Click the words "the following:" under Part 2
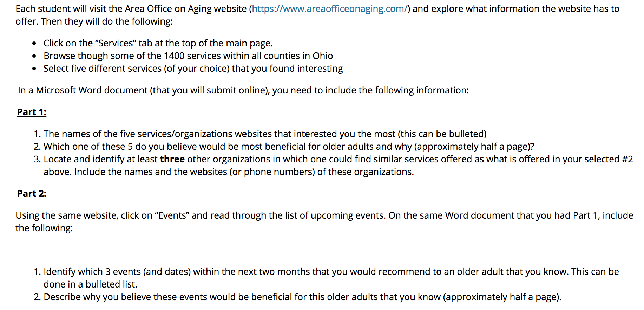The image size is (644, 310). tap(44, 228)
